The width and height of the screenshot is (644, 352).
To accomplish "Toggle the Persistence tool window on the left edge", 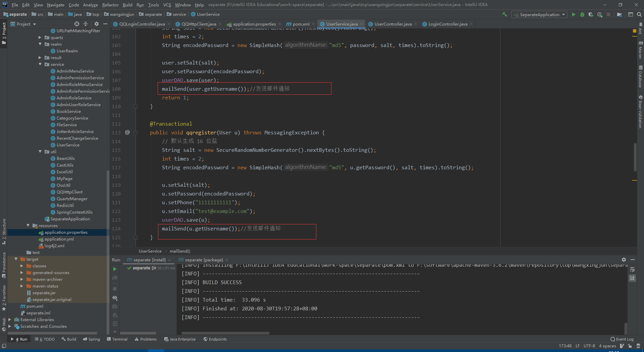I will click(x=4, y=265).
